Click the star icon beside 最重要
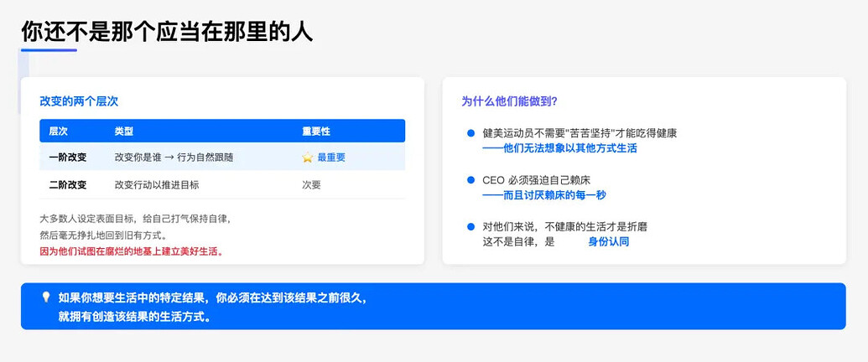The height and width of the screenshot is (362, 868). [x=308, y=158]
